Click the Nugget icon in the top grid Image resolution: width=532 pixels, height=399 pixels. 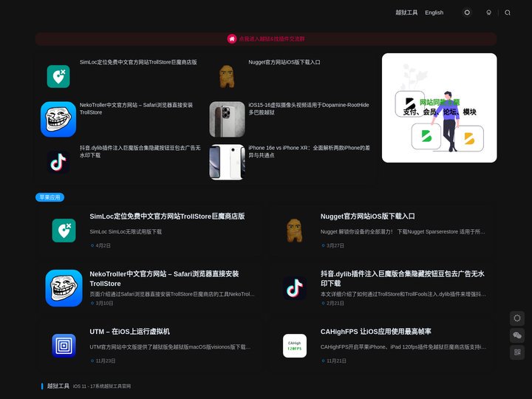pyautogui.click(x=227, y=76)
